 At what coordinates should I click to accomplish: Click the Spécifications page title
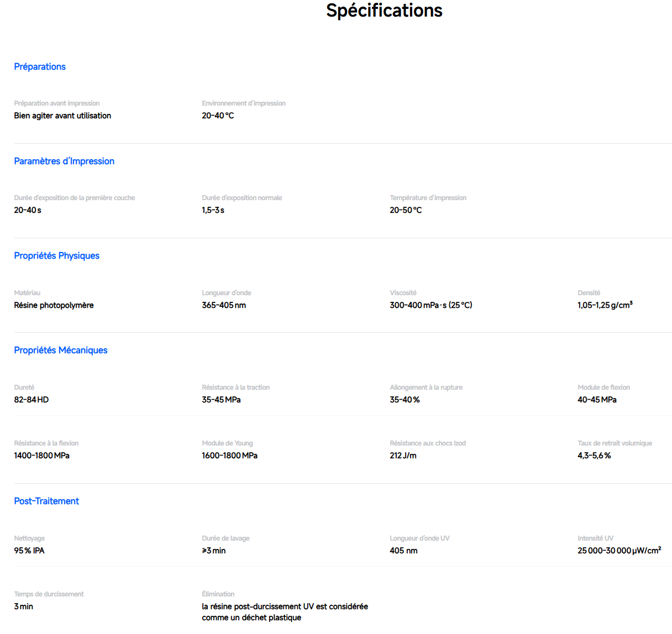[x=384, y=11]
